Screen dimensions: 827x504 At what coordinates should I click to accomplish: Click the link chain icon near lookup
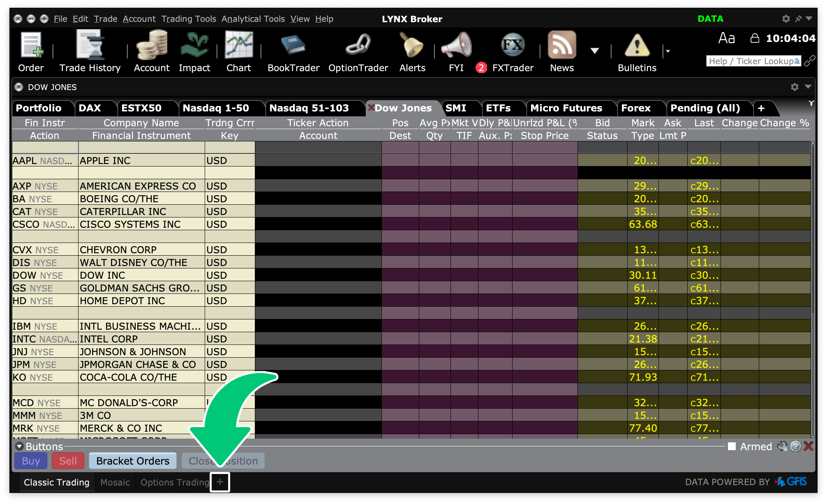pos(809,61)
